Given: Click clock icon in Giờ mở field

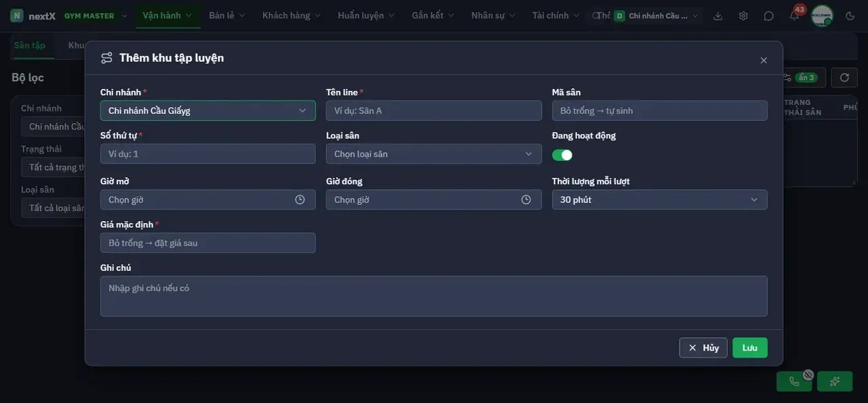Looking at the screenshot, I should pos(300,199).
